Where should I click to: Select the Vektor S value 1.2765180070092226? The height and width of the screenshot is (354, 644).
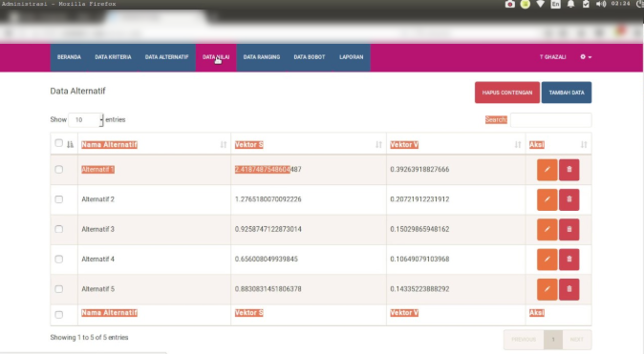268,199
